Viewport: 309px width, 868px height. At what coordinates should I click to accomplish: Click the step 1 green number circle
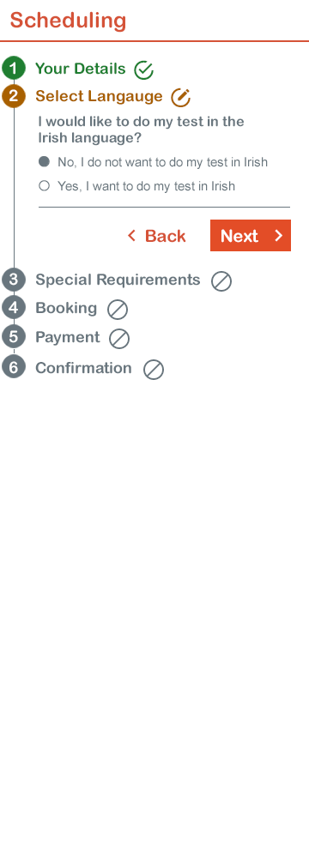pos(14,69)
